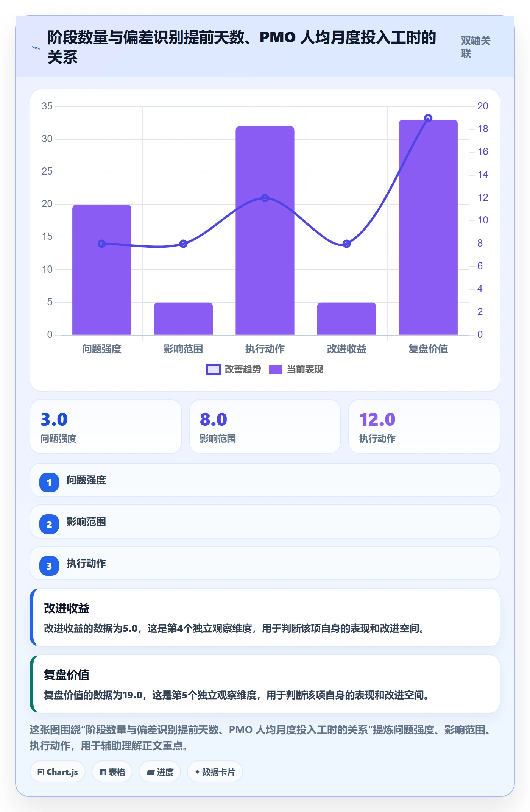The image size is (530, 812).
Task: Click the 改进收益 note card heading
Action: [67, 608]
